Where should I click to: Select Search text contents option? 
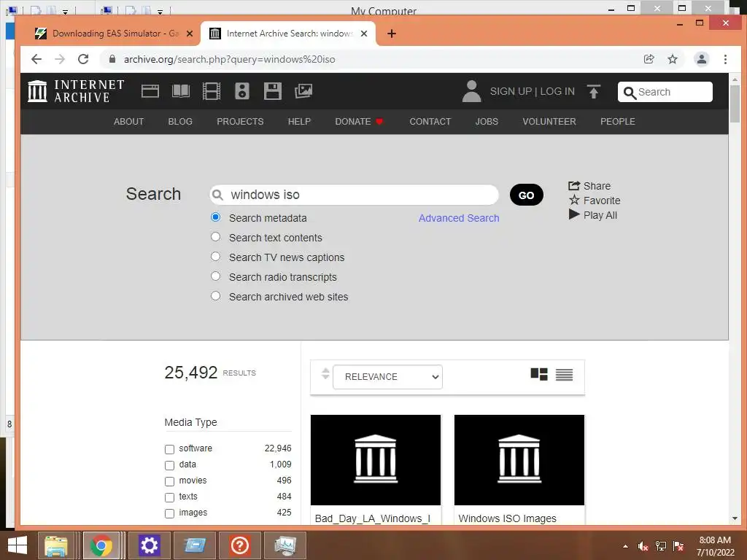(x=216, y=237)
